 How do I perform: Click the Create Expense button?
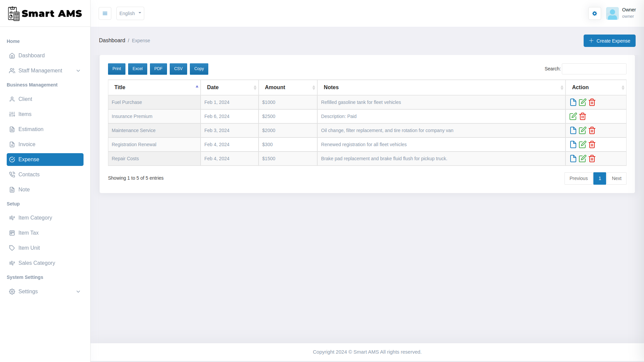click(x=609, y=41)
